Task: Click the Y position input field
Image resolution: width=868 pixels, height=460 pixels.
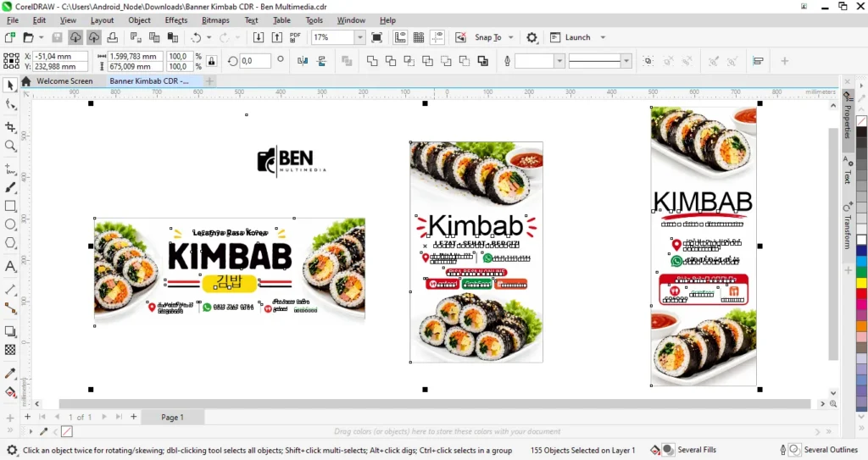Action: pyautogui.click(x=60, y=66)
